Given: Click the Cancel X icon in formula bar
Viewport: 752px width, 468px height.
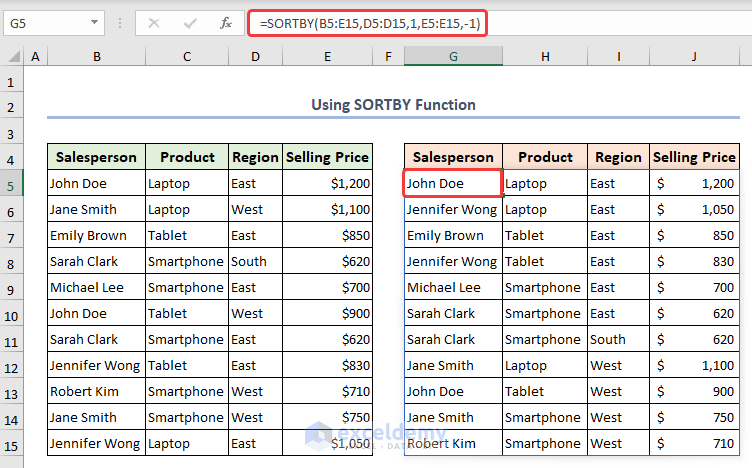Looking at the screenshot, I should pos(154,23).
